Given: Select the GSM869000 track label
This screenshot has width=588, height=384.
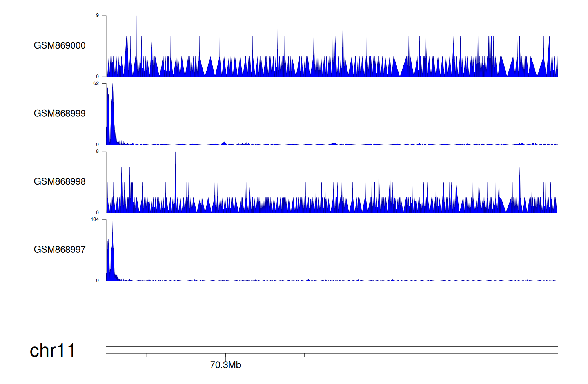Looking at the screenshot, I should (60, 45).
